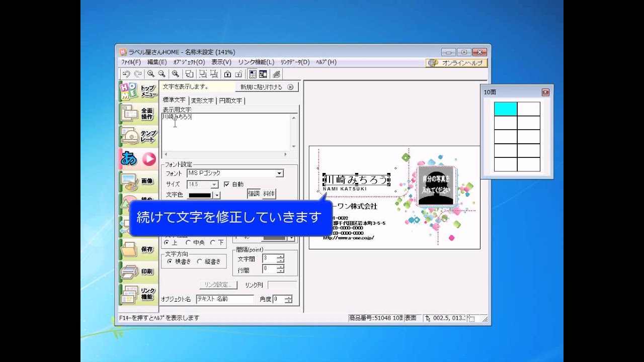This screenshot has height=362, width=644.
Task: Open the 画像 image sidebar button
Action: [x=138, y=181]
